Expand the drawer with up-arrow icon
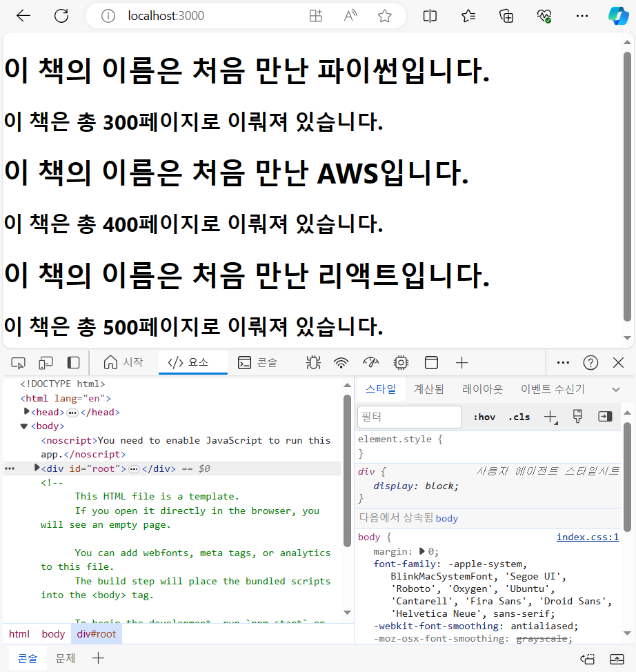 click(617, 659)
